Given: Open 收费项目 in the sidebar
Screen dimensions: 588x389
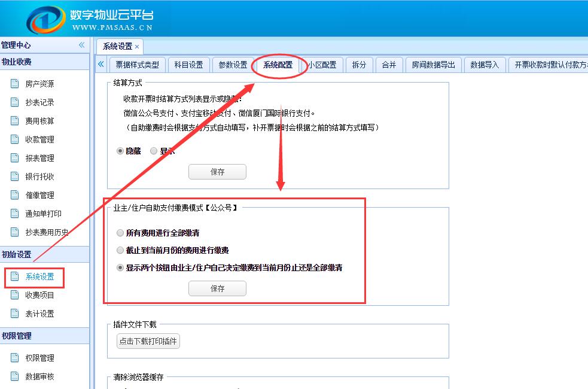Looking at the screenshot, I should tap(39, 295).
